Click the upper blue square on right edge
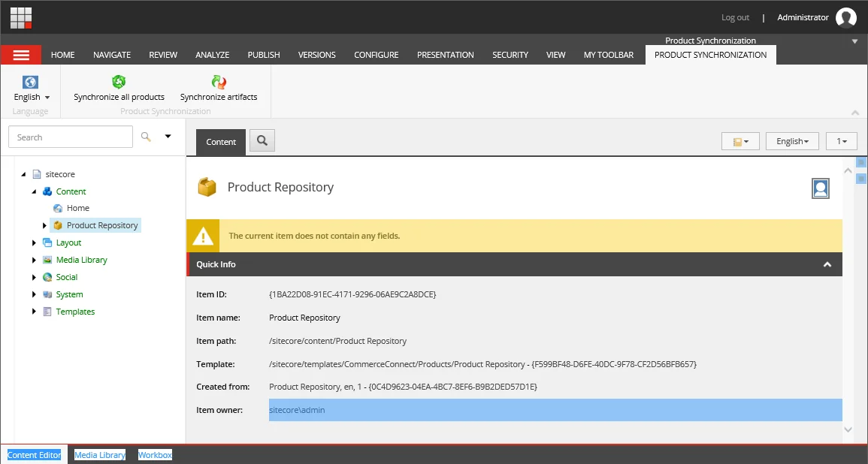This screenshot has width=868, height=464. [x=860, y=162]
